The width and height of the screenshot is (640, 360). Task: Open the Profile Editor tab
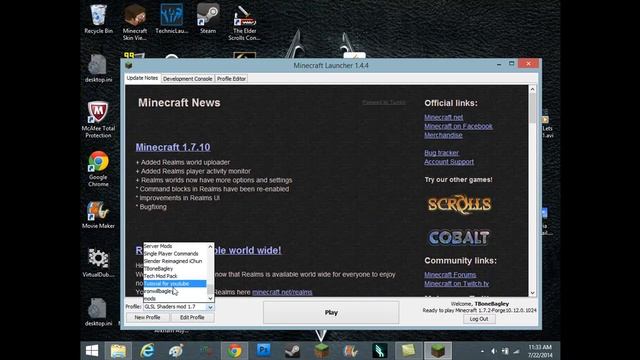[x=231, y=79]
